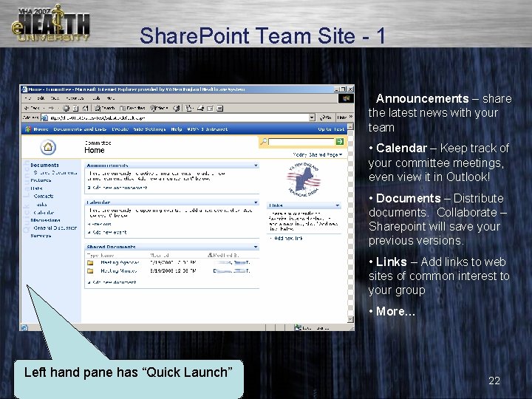The image size is (532, 399).
Task: Expand the Calendar web part menu arrow
Action: point(256,202)
